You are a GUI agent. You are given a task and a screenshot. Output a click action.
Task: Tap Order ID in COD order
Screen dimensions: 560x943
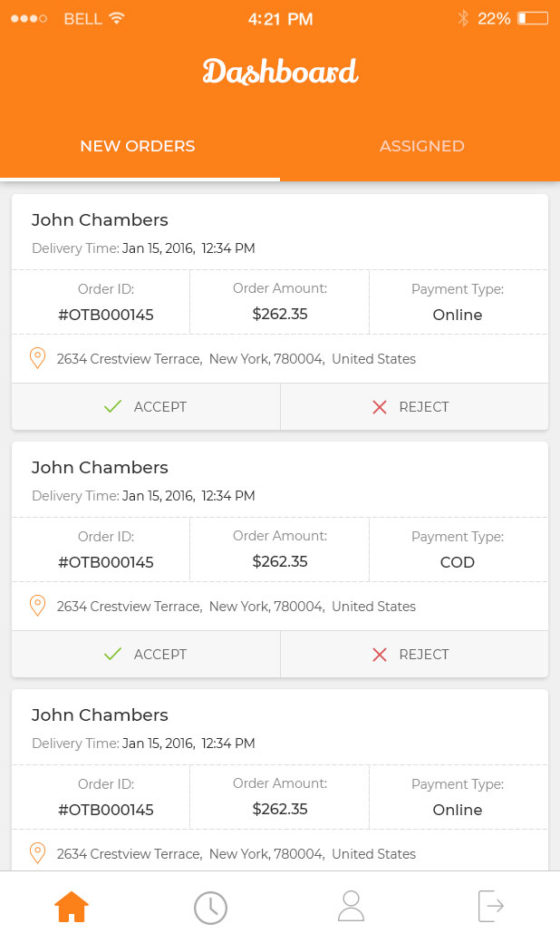[x=106, y=562]
